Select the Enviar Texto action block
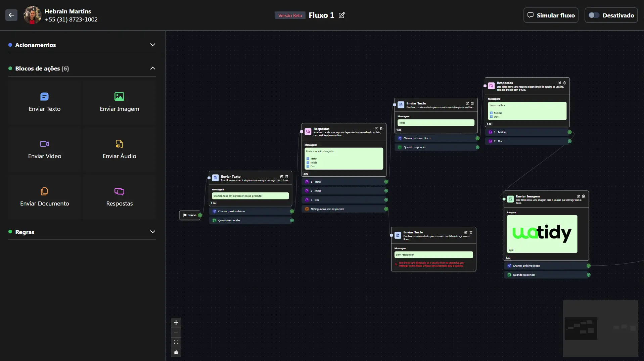 (x=45, y=102)
